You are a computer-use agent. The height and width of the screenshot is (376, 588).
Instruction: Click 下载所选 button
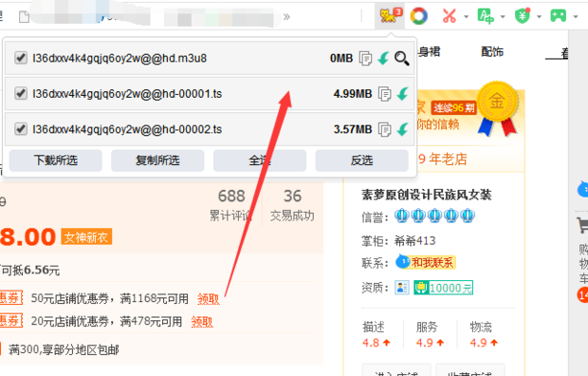pyautogui.click(x=56, y=160)
